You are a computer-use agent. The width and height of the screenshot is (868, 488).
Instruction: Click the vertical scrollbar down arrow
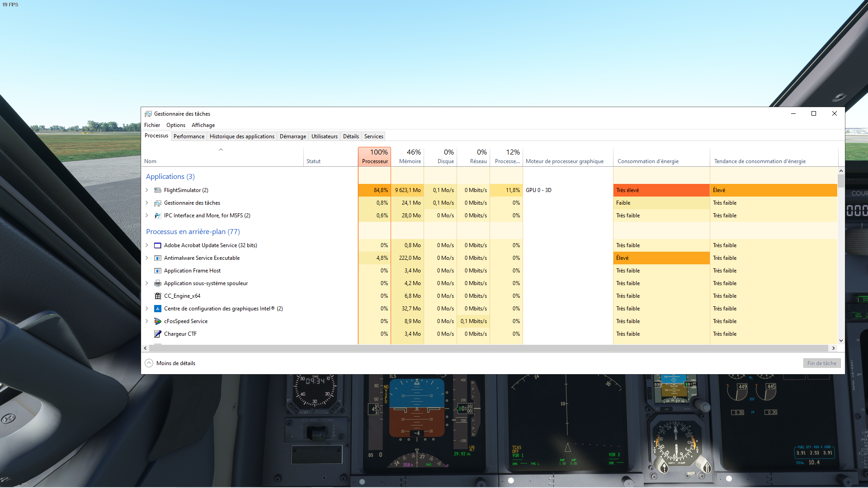841,341
